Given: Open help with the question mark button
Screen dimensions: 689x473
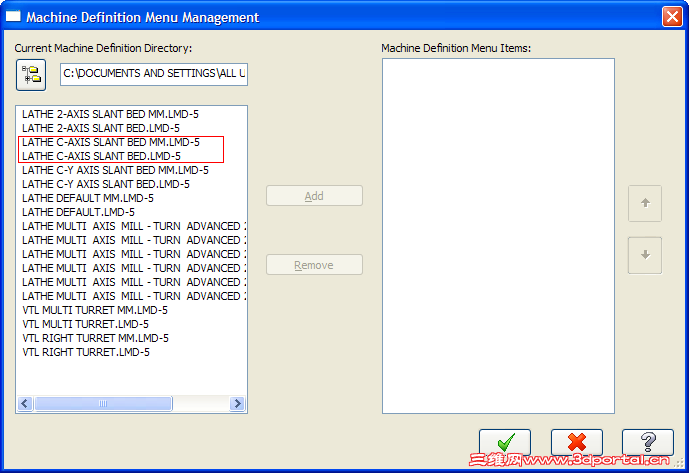Looking at the screenshot, I should tap(648, 442).
